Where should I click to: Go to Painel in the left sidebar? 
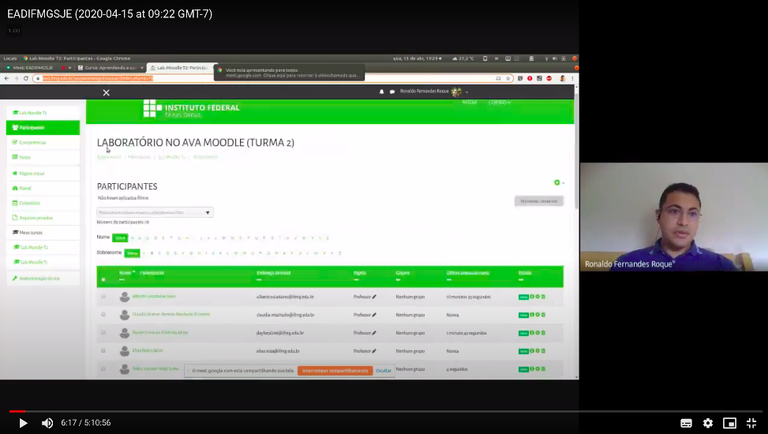point(25,188)
